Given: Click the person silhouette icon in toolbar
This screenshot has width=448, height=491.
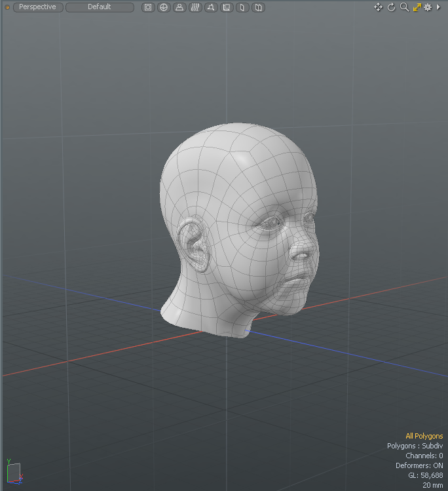Looking at the screenshot, I should pyautogui.click(x=179, y=7).
